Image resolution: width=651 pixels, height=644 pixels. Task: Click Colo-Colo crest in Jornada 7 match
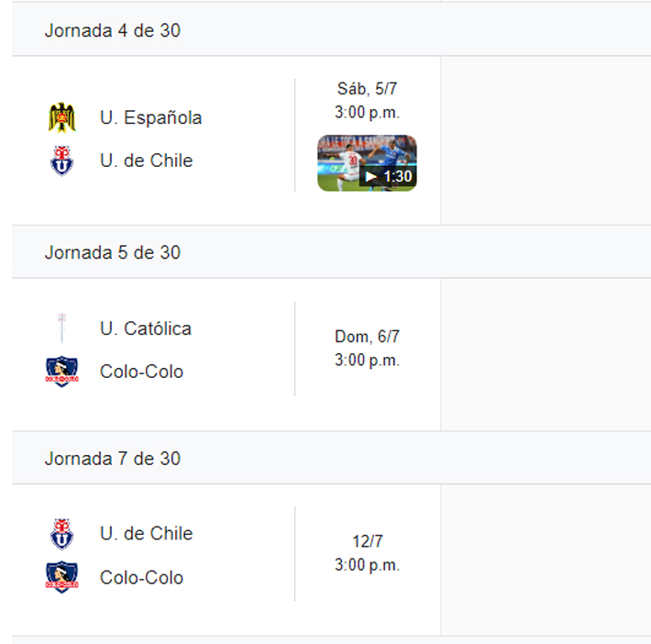62,577
